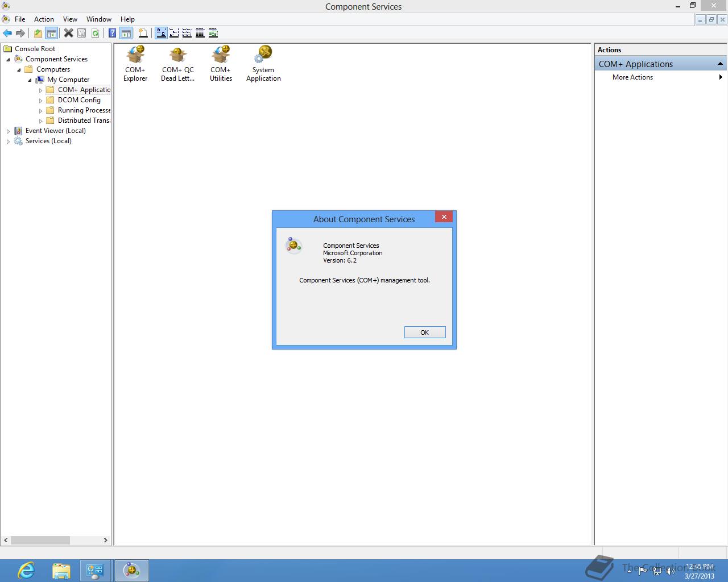Screen dimensions: 728x582
Task: Click the blue Help question mark icon
Action: [113, 33]
